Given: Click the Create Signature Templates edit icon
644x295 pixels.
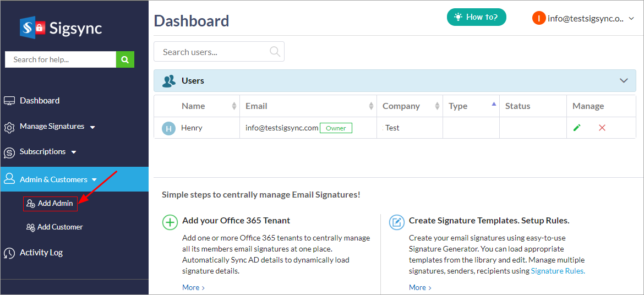Looking at the screenshot, I should pyautogui.click(x=396, y=222).
